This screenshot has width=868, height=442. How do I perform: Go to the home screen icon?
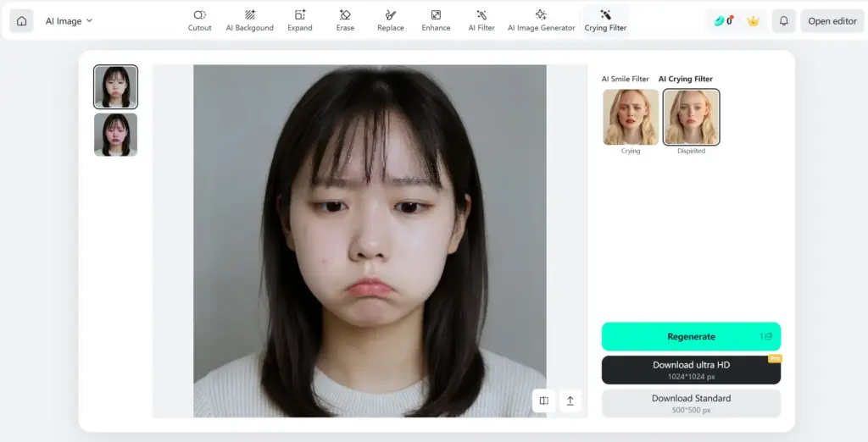click(21, 21)
